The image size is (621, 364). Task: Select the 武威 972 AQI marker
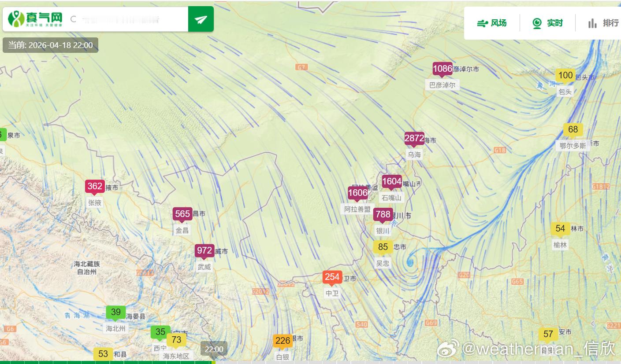coord(205,251)
